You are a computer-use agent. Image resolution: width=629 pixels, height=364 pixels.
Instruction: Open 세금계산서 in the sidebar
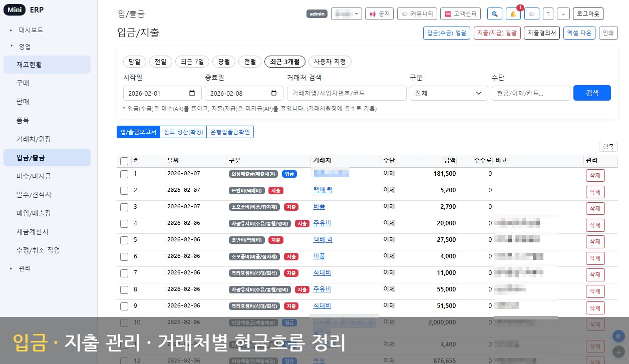coord(47,232)
